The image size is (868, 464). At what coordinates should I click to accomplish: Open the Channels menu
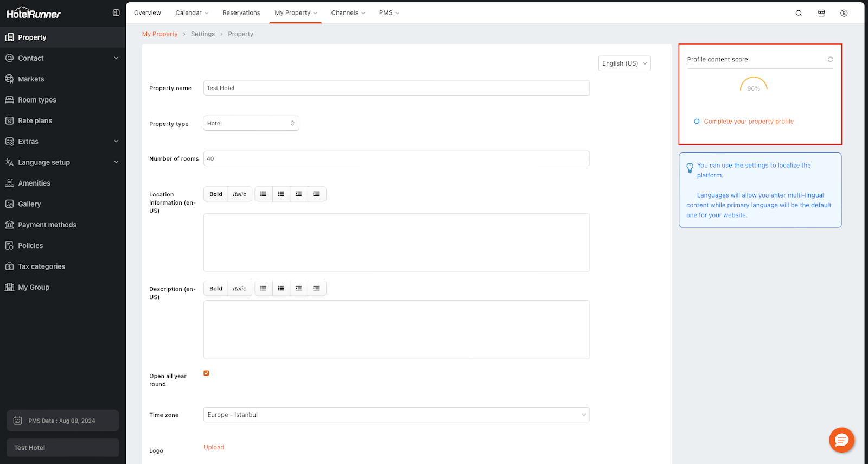[x=348, y=13]
